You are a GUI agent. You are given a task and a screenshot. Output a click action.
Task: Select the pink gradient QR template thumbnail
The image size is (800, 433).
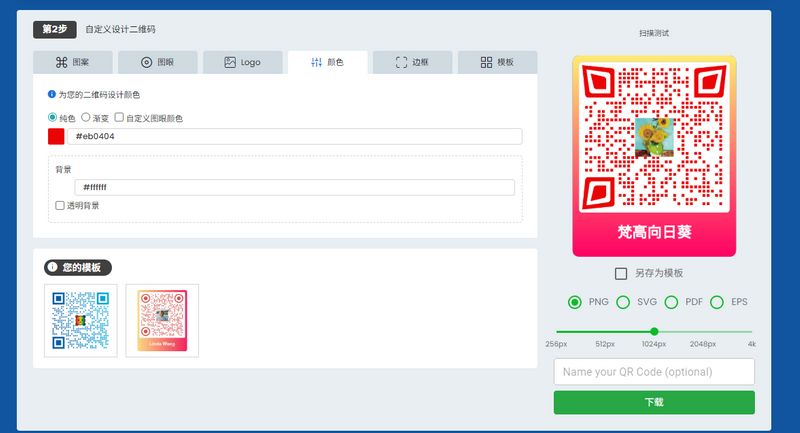point(162,320)
